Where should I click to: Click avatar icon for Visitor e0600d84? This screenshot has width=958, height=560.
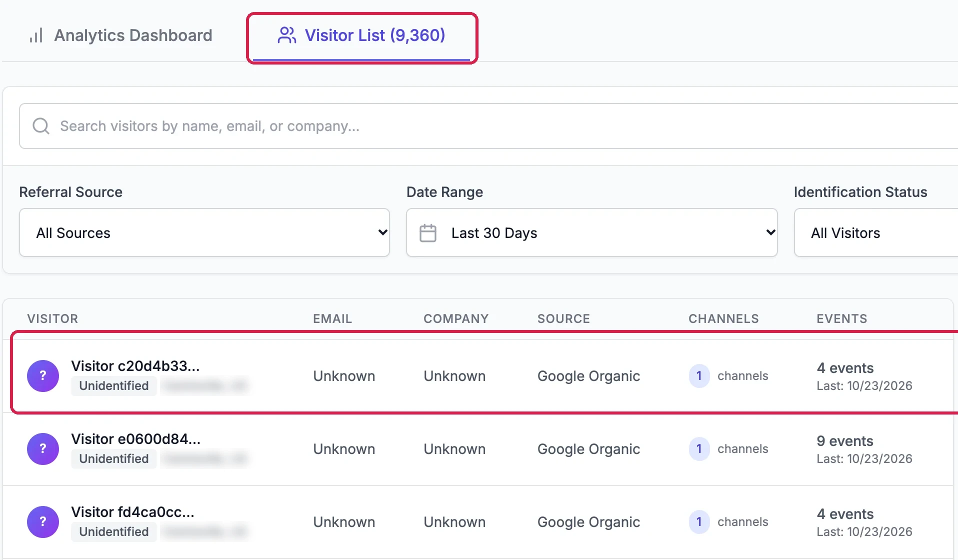click(43, 449)
